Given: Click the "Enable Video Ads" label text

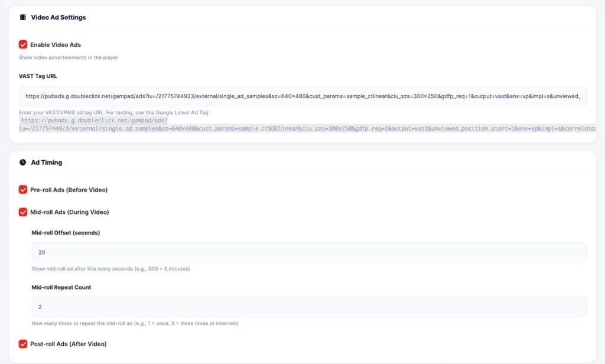Looking at the screenshot, I should 56,44.
